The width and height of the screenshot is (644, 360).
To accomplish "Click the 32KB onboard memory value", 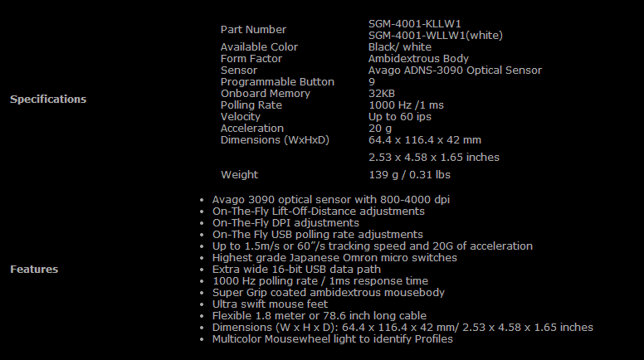I will point(382,94).
